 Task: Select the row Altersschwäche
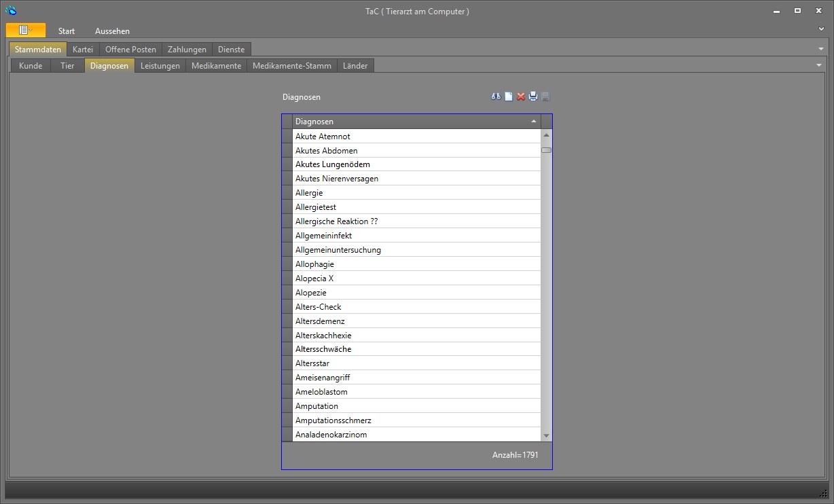[x=416, y=349]
